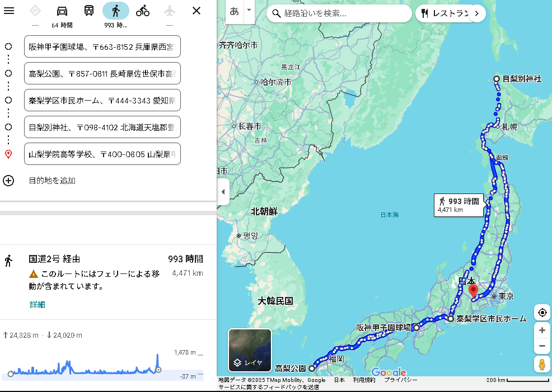552x392 pixels.
Task: Click the Street View pegman icon
Action: (x=542, y=364)
